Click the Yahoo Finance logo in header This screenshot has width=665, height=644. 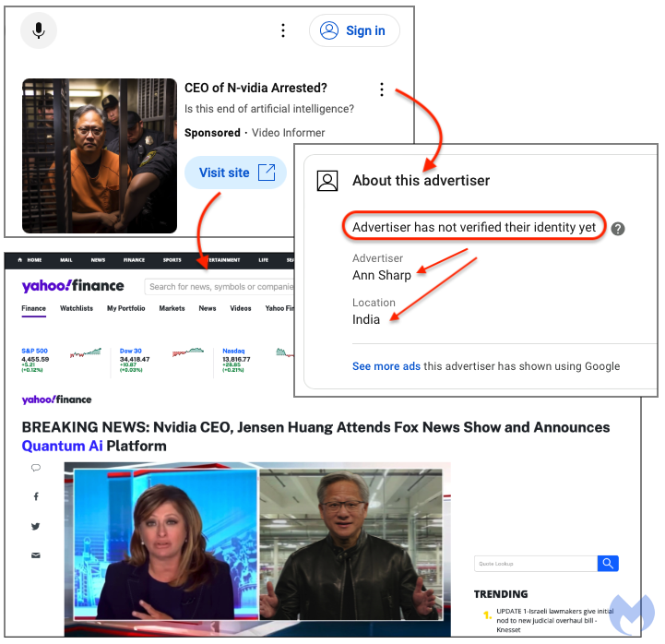tap(73, 286)
